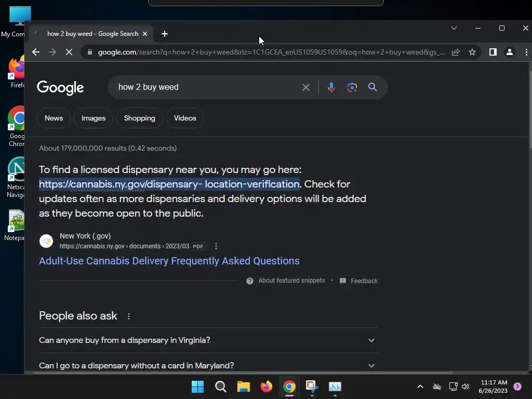Image resolution: width=532 pixels, height=399 pixels.
Task: Click the Feedback link
Action: (364, 281)
